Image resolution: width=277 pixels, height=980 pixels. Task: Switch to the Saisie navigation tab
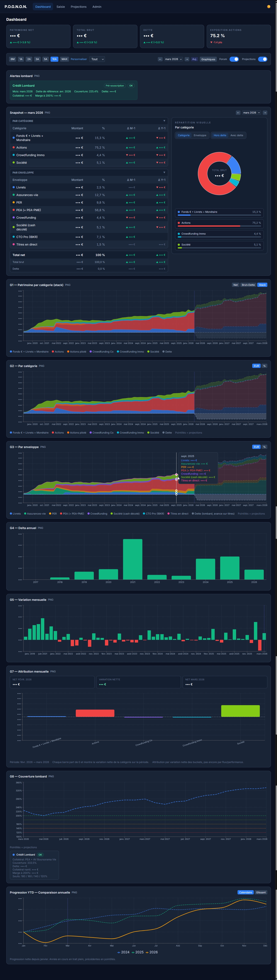tap(60, 7)
